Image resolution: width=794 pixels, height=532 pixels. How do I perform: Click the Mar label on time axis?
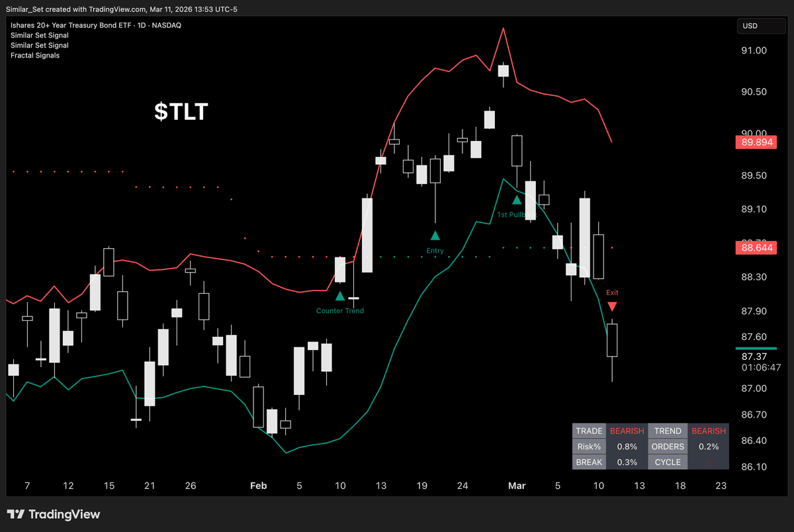[x=517, y=486]
